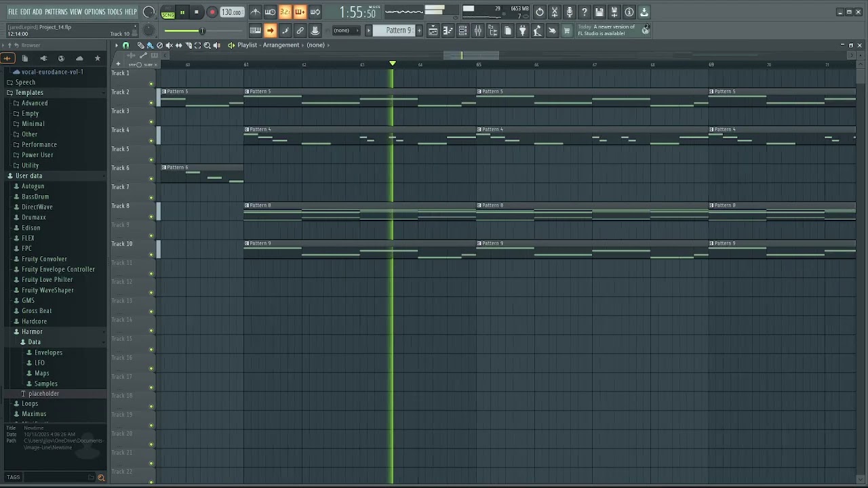The width and height of the screenshot is (868, 488).
Task: Open the TOOLS menu
Action: (115, 12)
